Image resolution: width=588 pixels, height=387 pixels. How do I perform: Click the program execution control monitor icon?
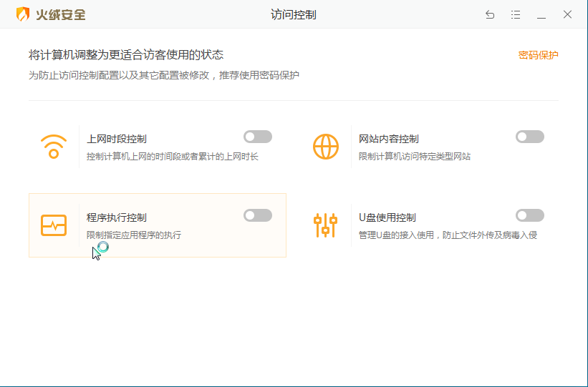pyautogui.click(x=54, y=225)
